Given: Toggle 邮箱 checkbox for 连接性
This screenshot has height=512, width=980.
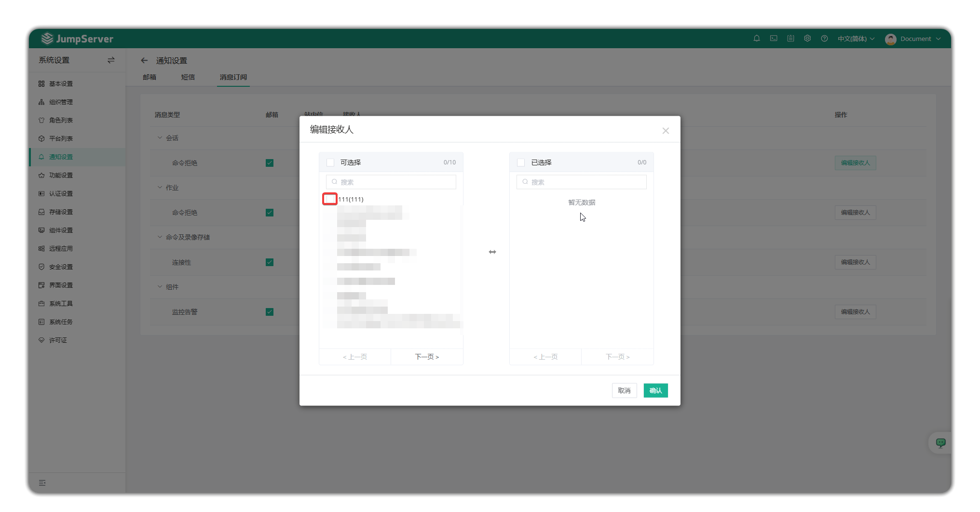Looking at the screenshot, I should pyautogui.click(x=270, y=262).
